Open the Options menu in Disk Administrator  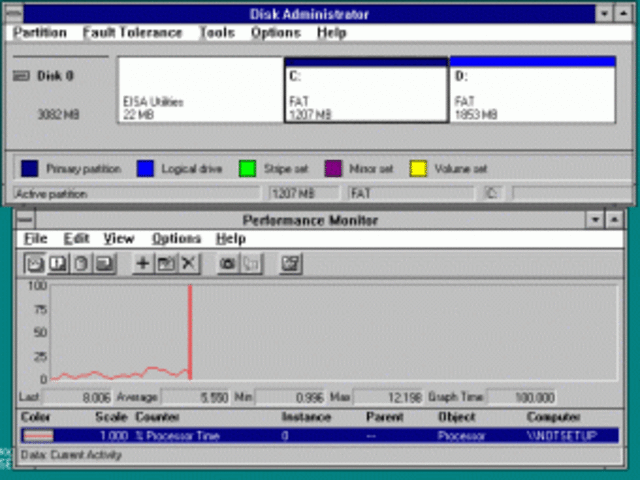tap(276, 33)
